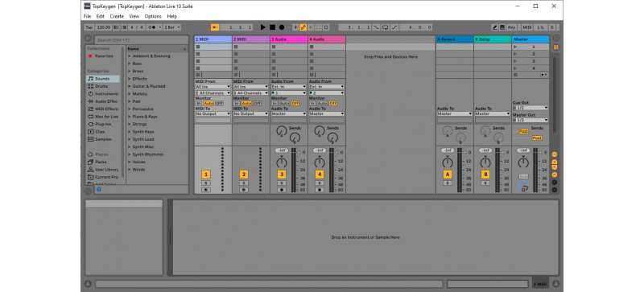Select Plug-ins category in browser
The height and width of the screenshot is (292, 644).
(103, 124)
